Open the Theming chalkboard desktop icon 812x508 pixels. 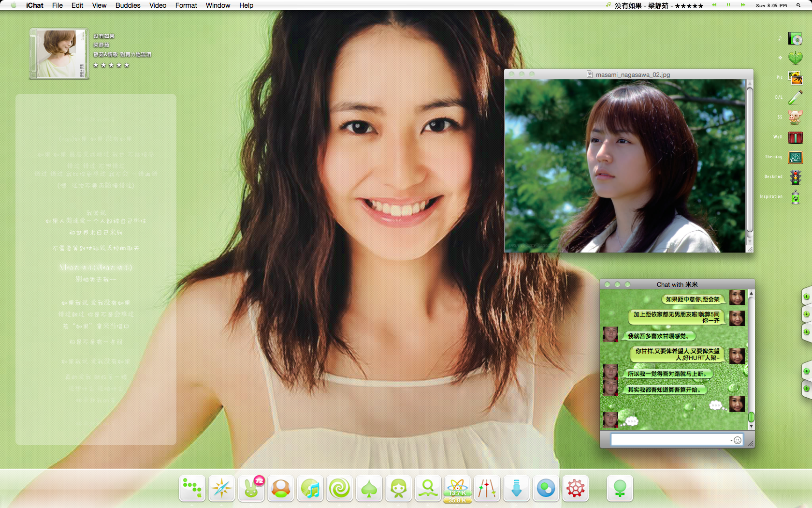coord(795,157)
